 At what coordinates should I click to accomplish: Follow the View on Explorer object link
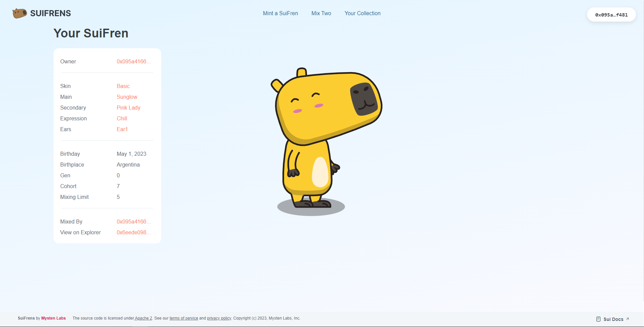[133, 233]
